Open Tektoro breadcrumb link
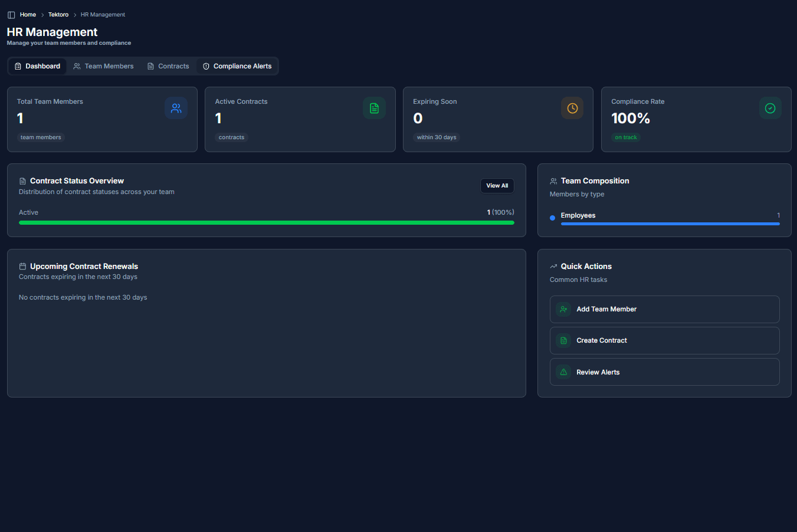 [x=58, y=15]
